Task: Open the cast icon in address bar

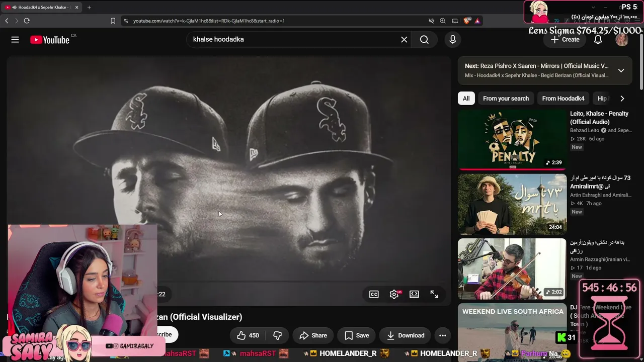Action: [x=455, y=21]
